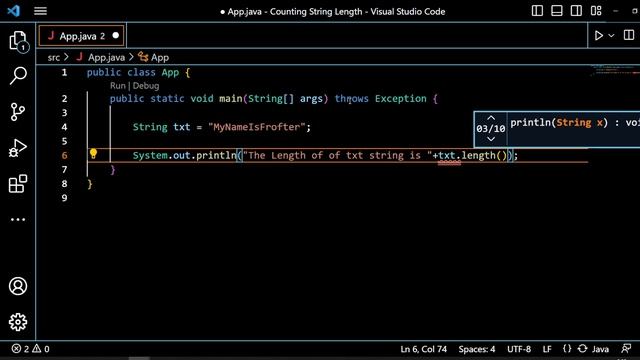The image size is (640, 360).
Task: Show previous println signature with up arrow
Action: click(491, 118)
